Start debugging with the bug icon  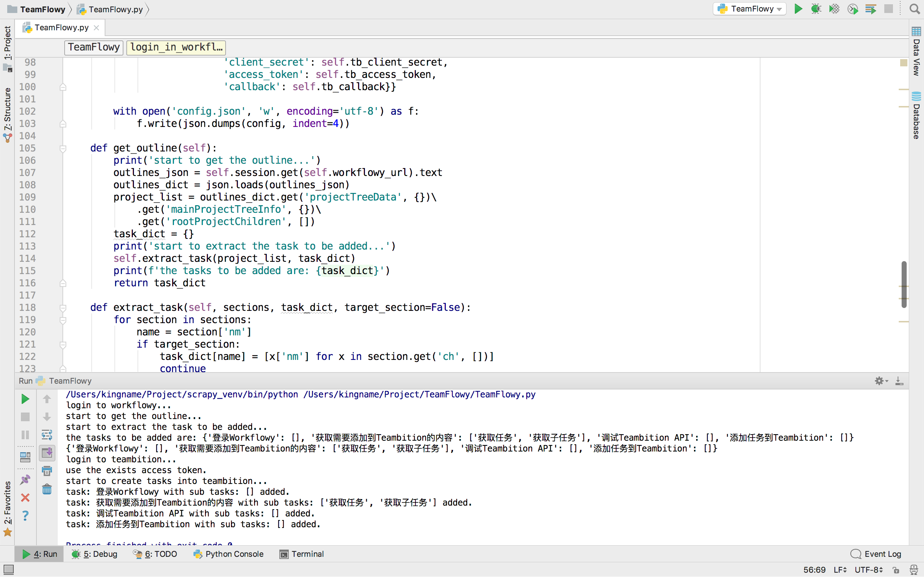coord(816,9)
